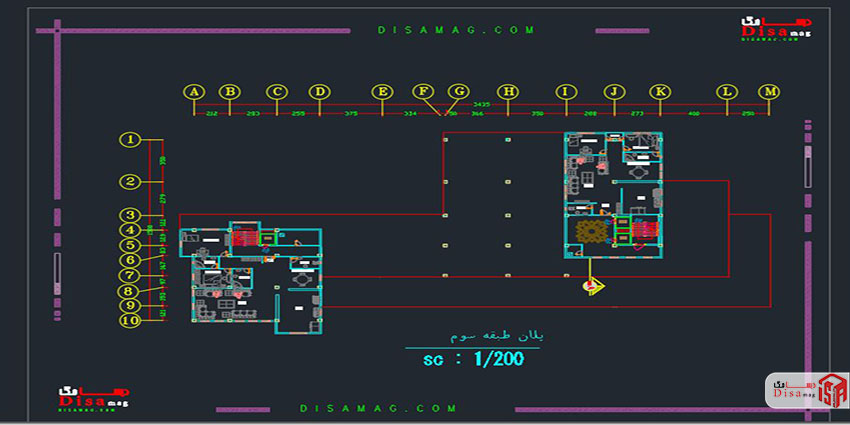
Task: Open the DISAMAG.COM link at bottom
Action: click(x=378, y=408)
